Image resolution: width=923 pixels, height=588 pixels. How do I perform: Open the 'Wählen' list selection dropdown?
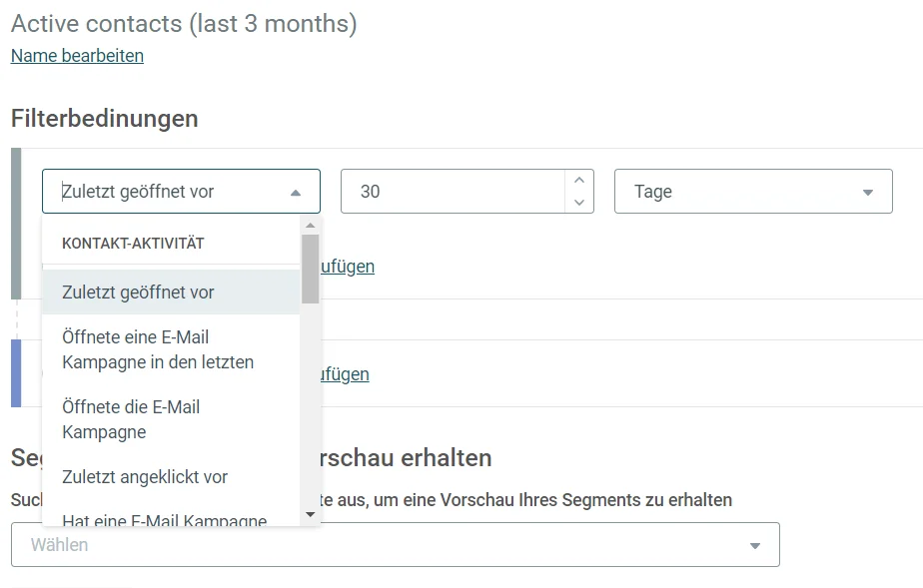396,544
